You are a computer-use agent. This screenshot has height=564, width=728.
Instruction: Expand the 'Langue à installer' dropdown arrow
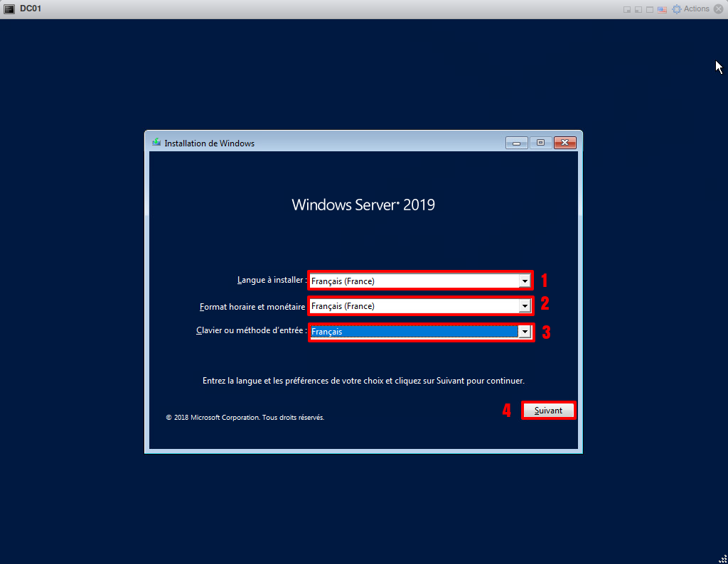pos(525,281)
